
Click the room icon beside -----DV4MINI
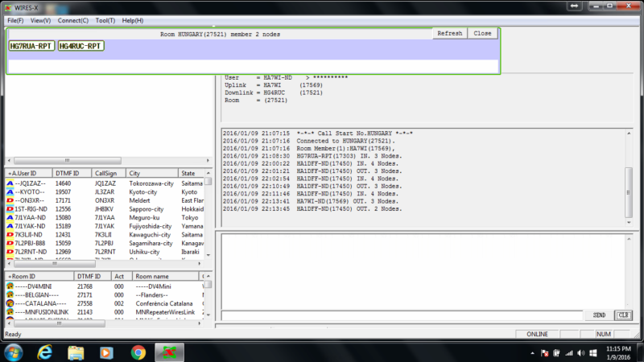click(10, 286)
